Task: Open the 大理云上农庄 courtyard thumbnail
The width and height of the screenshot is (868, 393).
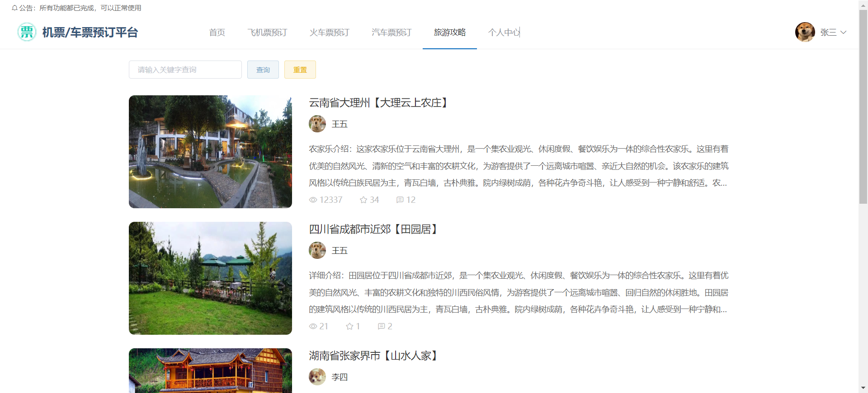Action: (x=210, y=152)
